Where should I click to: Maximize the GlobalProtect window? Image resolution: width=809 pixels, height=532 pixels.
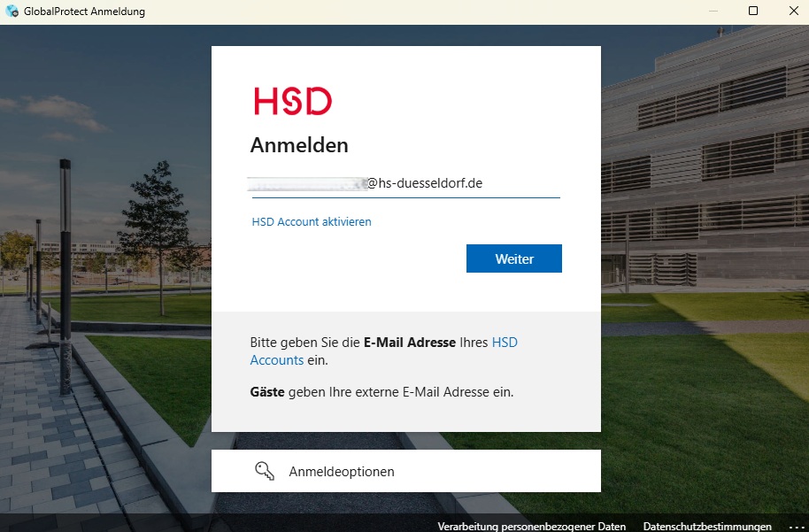[753, 11]
